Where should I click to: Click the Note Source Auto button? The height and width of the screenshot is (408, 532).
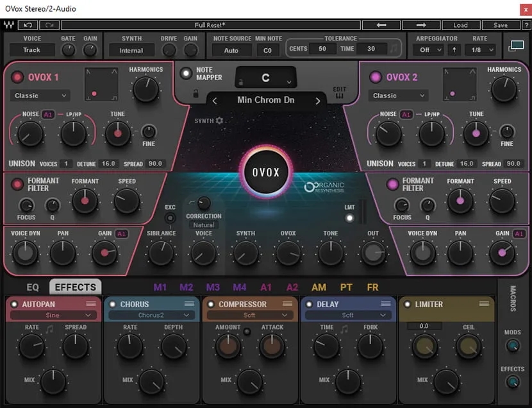[x=231, y=51]
